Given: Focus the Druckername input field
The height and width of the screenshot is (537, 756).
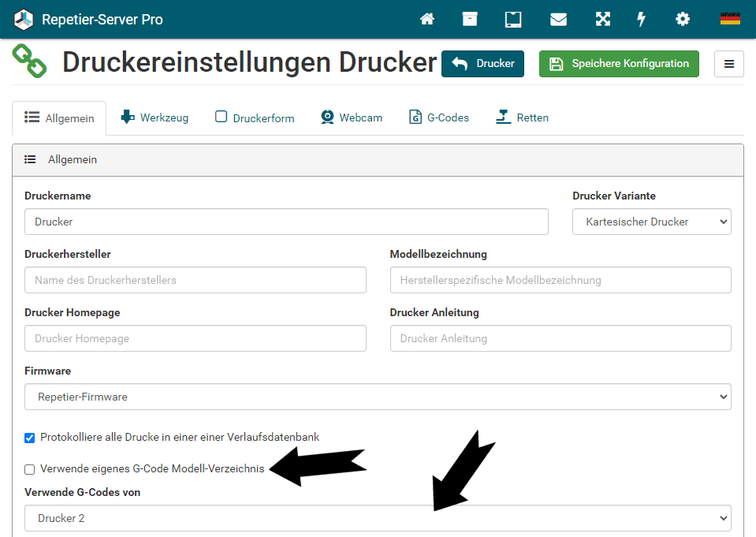Looking at the screenshot, I should point(286,222).
